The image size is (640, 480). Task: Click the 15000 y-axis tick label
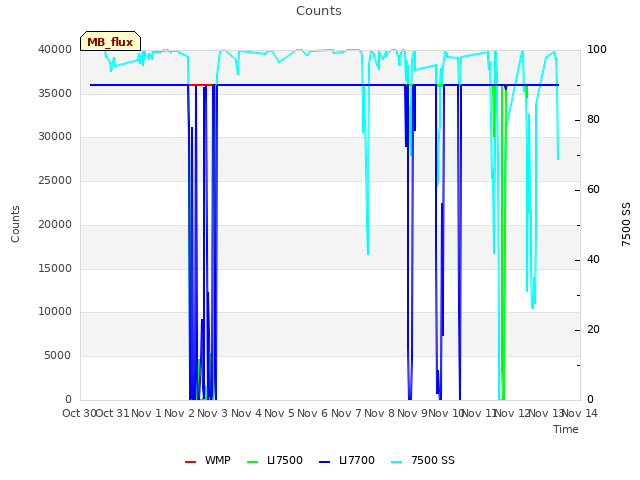55,268
